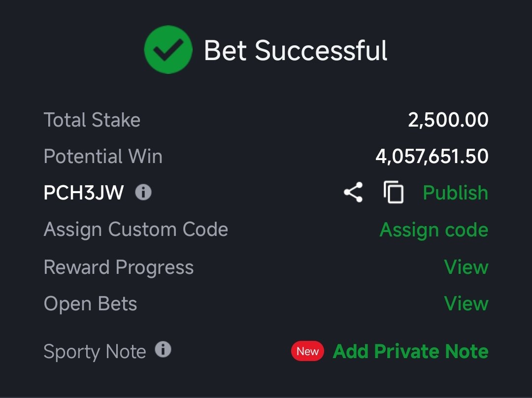Tap the share icon beside the booking code
Screen dimensions: 532x398
(353, 193)
